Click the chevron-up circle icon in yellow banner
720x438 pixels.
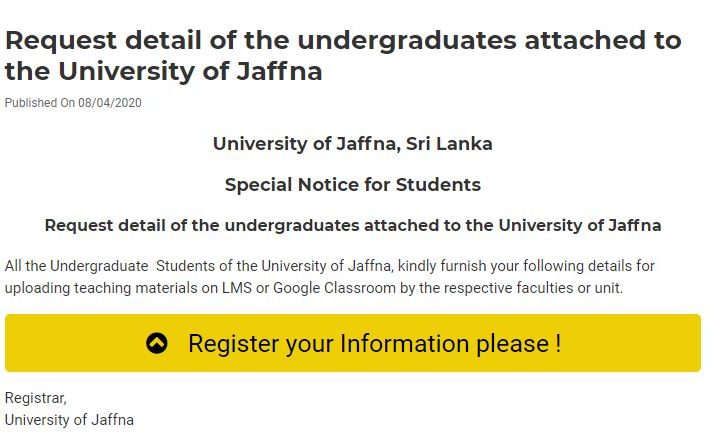pyautogui.click(x=157, y=343)
